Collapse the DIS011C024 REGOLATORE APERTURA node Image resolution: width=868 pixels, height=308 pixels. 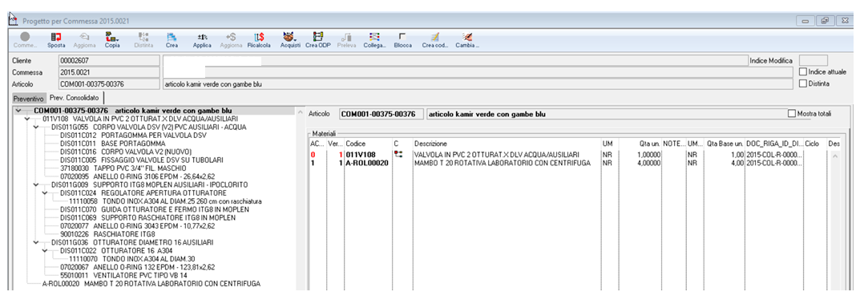pyautogui.click(x=46, y=192)
